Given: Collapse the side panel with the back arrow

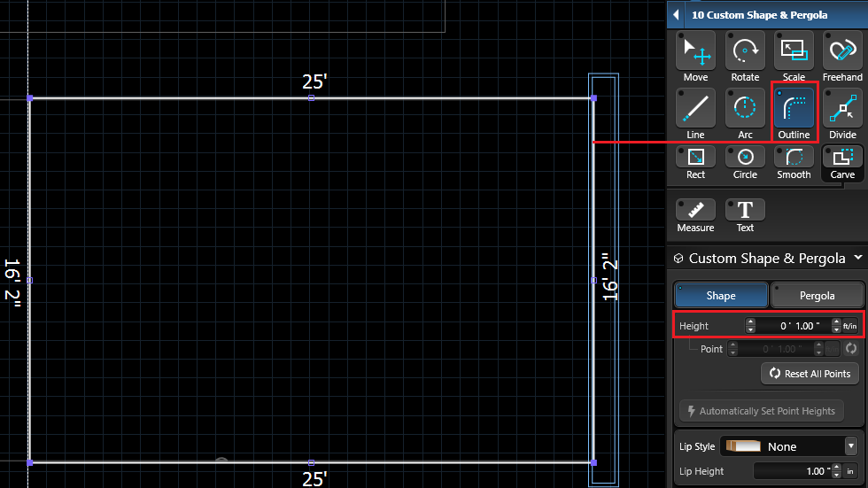Looking at the screenshot, I should pyautogui.click(x=677, y=15).
